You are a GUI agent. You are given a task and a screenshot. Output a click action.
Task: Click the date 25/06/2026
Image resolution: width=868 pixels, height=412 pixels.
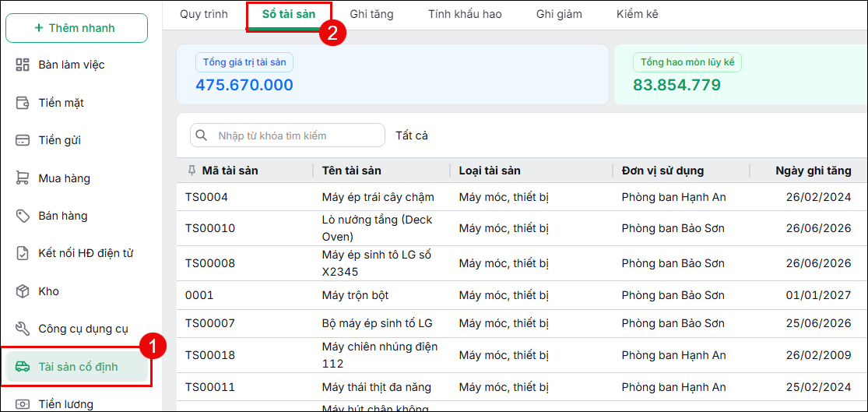pyautogui.click(x=819, y=322)
